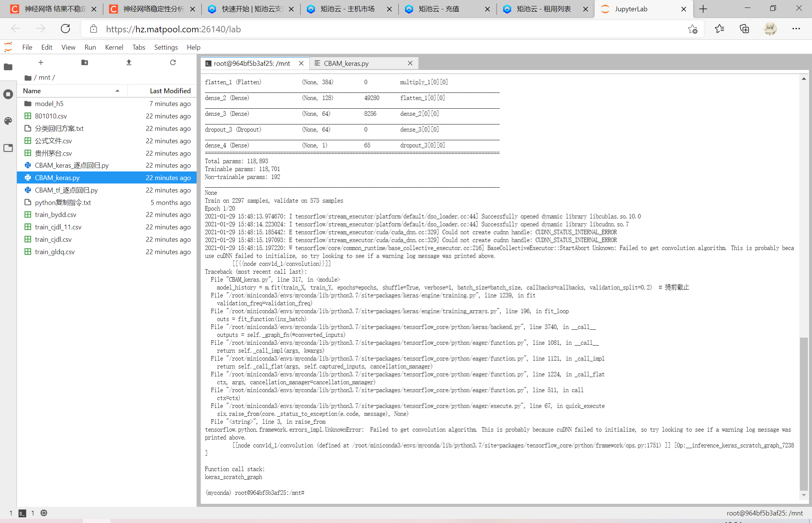
Task: Click the New Folder icon
Action: pos(85,62)
